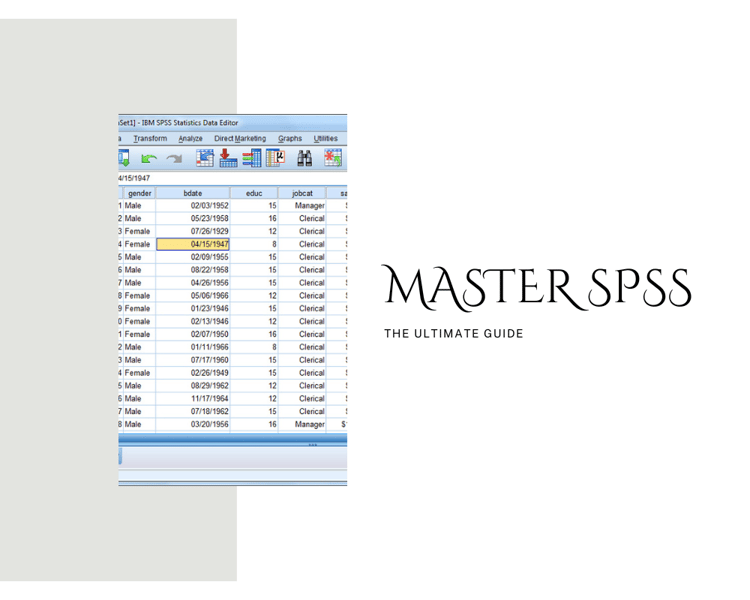Open the Graphs menu
The image size is (750, 600).
point(290,138)
